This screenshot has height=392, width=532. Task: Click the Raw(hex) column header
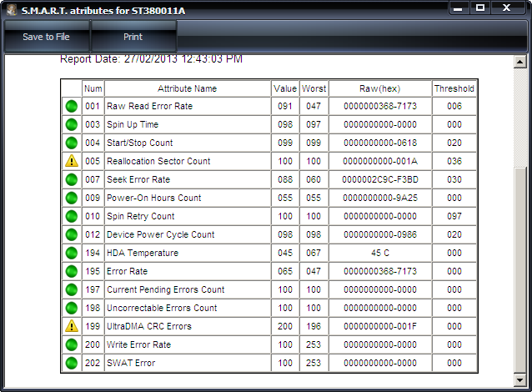pyautogui.click(x=380, y=88)
